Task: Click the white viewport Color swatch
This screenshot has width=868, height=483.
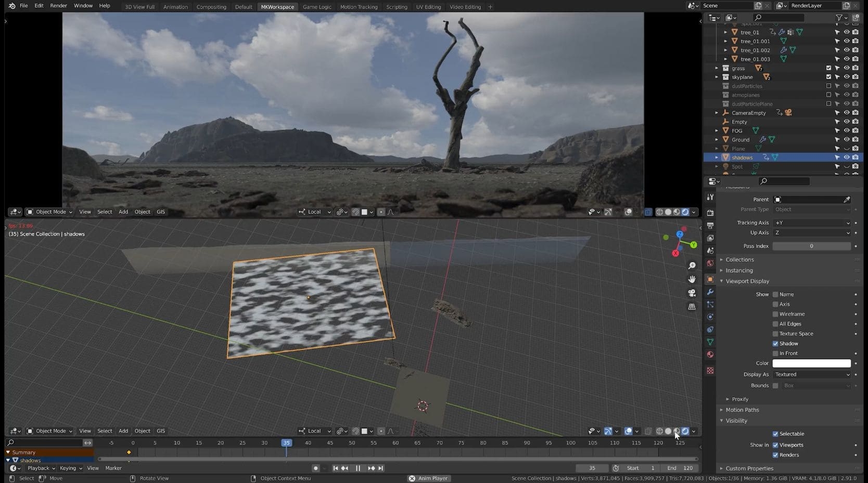Action: tap(812, 363)
